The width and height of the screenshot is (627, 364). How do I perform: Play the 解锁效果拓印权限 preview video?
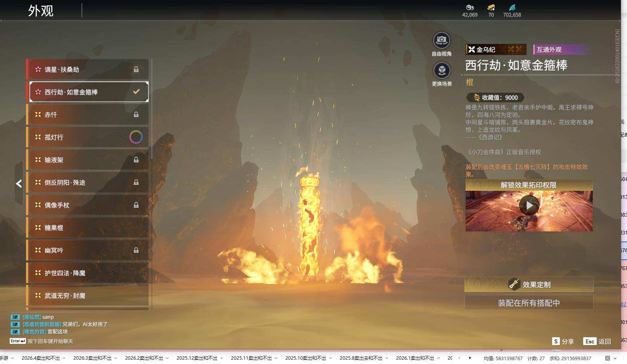529,205
